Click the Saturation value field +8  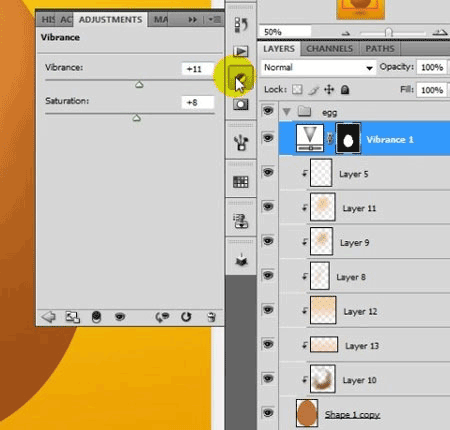point(198,102)
